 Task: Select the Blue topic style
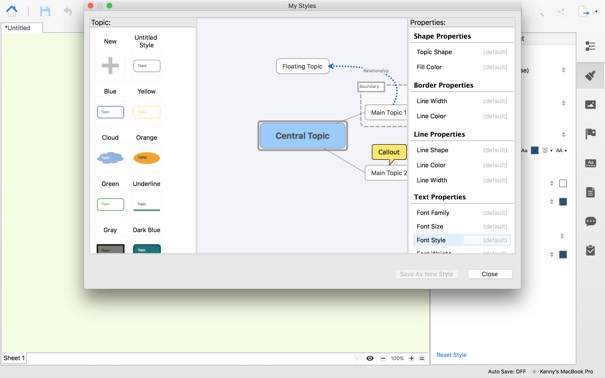[x=110, y=112]
